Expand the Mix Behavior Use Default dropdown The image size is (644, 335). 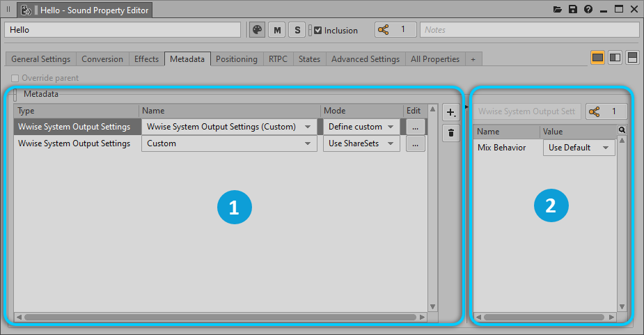pyautogui.click(x=579, y=148)
